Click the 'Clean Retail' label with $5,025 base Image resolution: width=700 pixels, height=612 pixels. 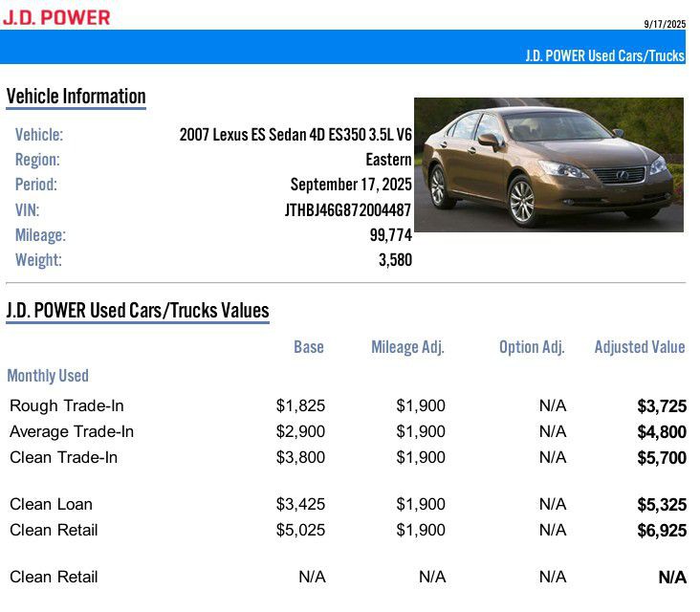coord(54,531)
